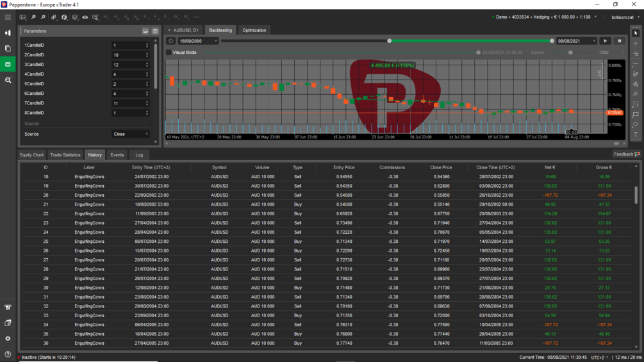Open the sidebar settings gear
This screenshot has height=362, width=644.
(x=8, y=338)
